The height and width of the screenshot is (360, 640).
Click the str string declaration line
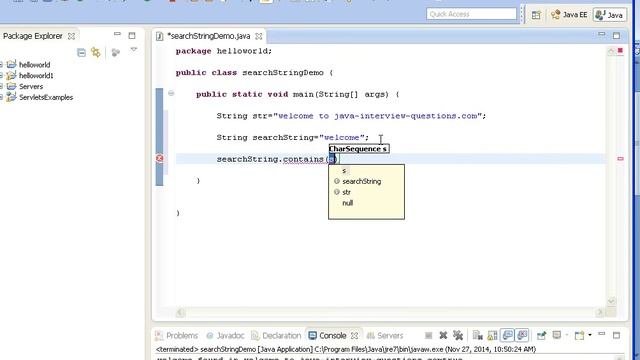[351, 116]
